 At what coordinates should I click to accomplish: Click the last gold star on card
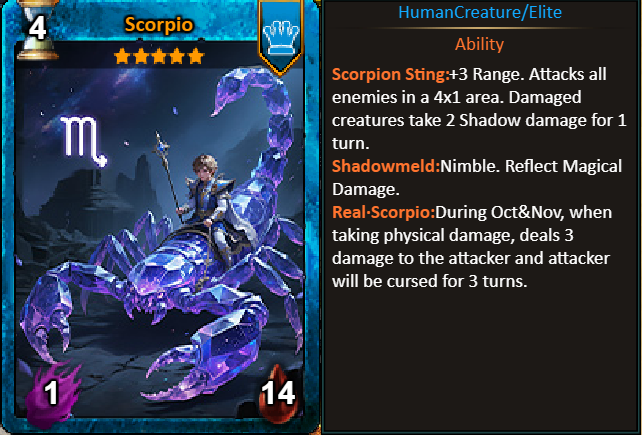click(196, 56)
